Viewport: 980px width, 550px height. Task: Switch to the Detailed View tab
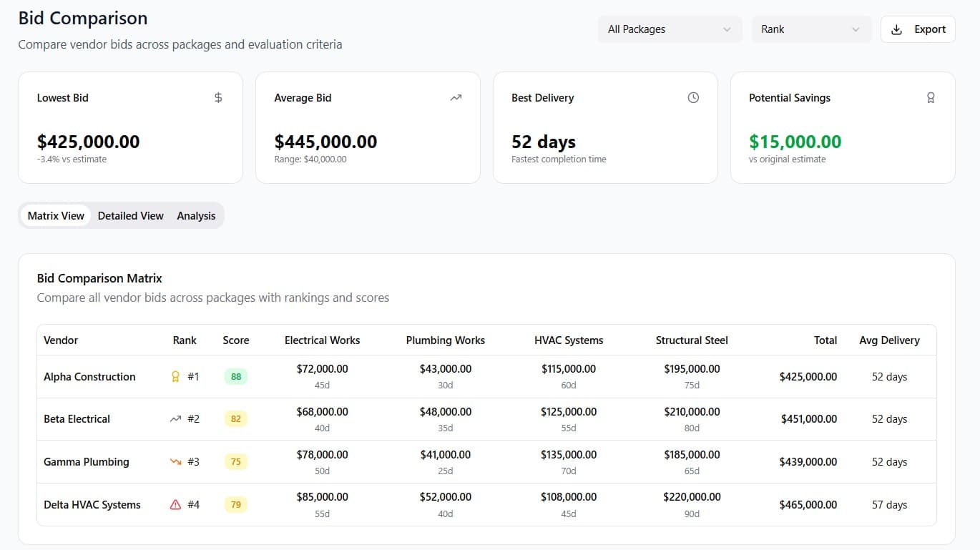click(x=131, y=216)
